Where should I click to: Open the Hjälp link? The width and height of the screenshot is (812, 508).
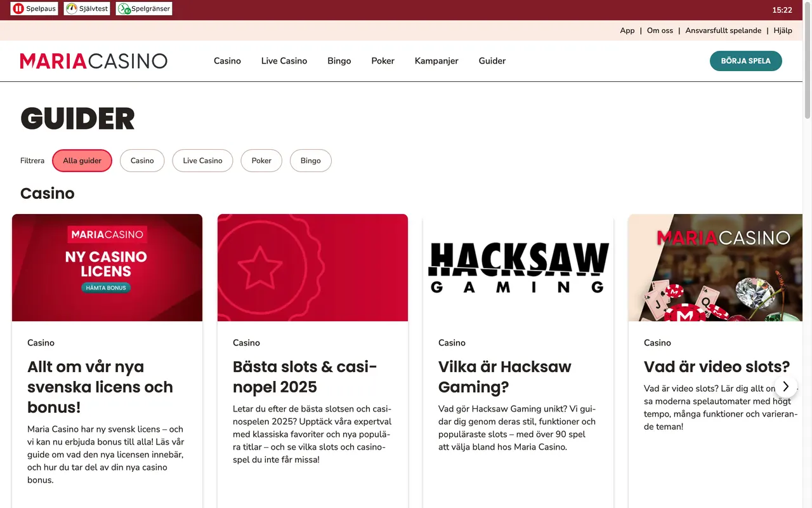click(783, 30)
